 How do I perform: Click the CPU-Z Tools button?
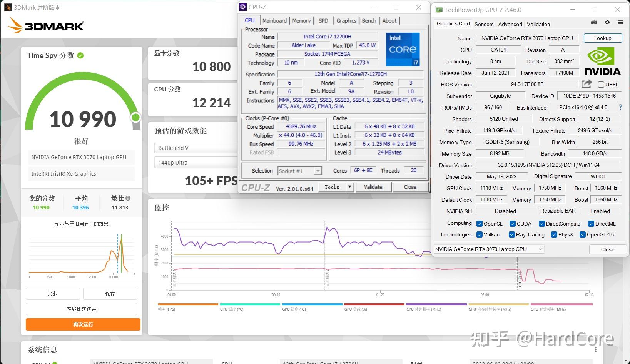(332, 187)
